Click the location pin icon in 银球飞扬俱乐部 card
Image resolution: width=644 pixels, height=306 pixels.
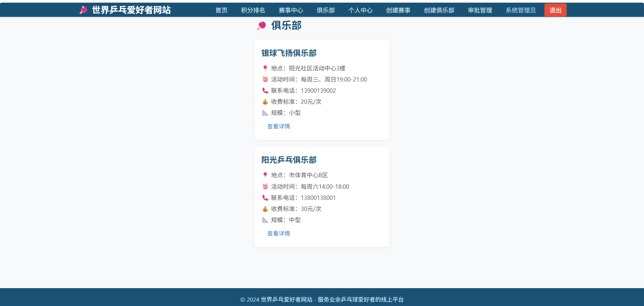coord(265,68)
